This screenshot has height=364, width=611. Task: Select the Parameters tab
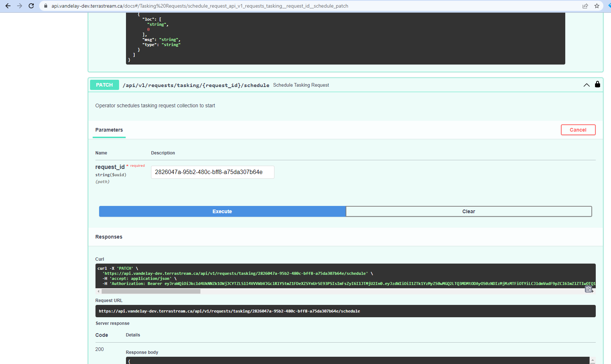[109, 130]
